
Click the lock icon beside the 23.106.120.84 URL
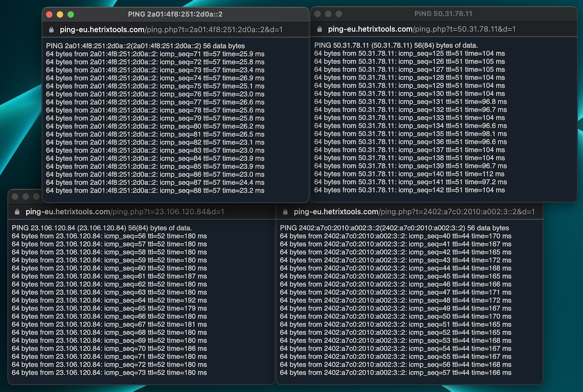pos(17,212)
